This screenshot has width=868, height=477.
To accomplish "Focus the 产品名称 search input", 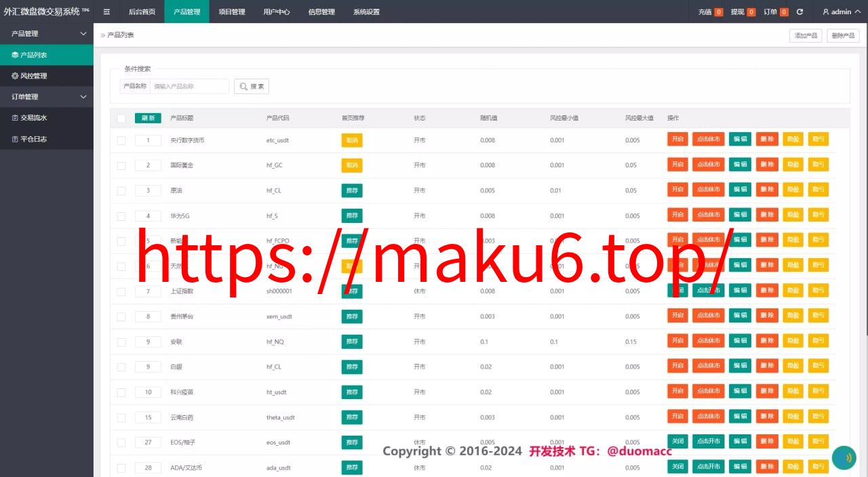I will (189, 86).
